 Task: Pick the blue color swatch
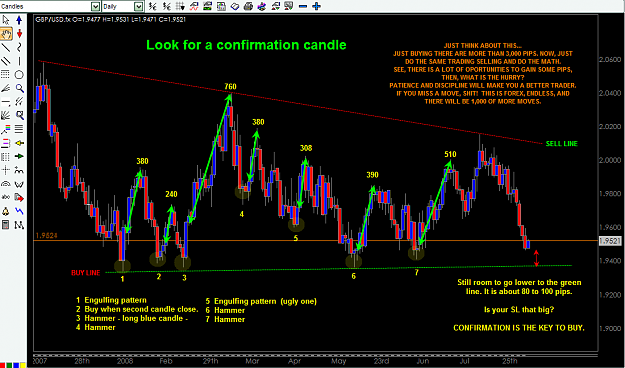point(16,365)
